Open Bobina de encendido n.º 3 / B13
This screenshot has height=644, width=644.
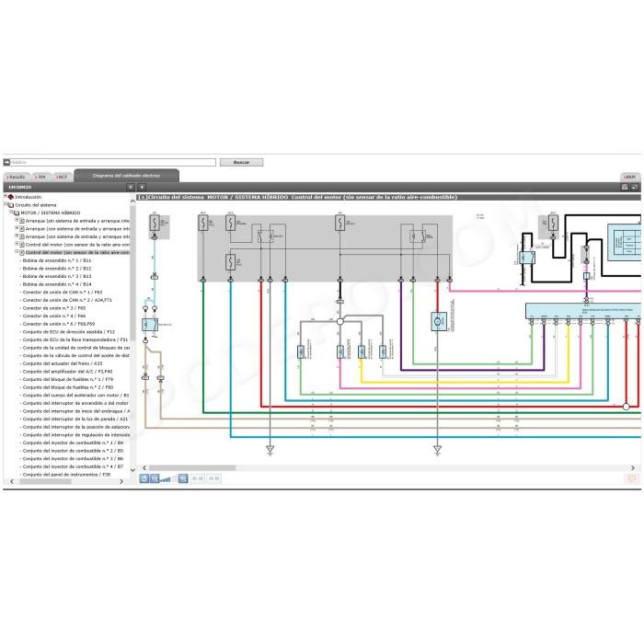click(57, 276)
